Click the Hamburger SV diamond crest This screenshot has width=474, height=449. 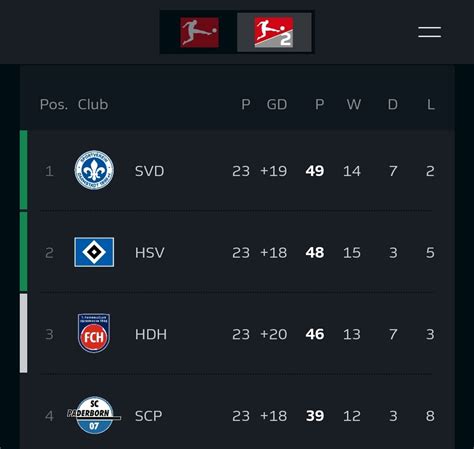click(94, 252)
